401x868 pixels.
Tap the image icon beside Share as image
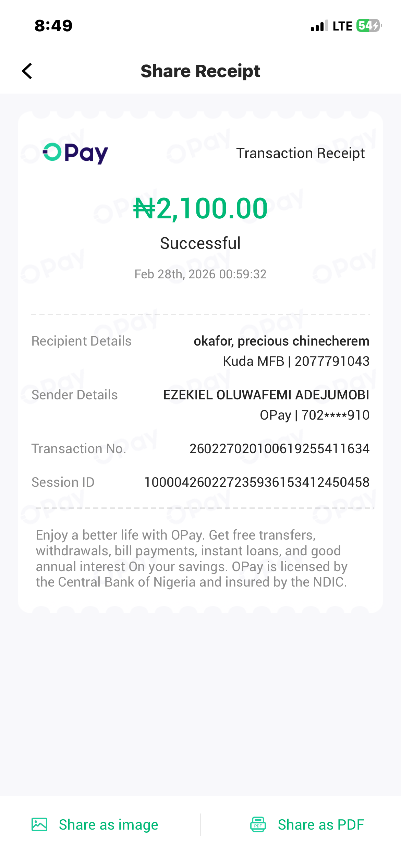(39, 824)
